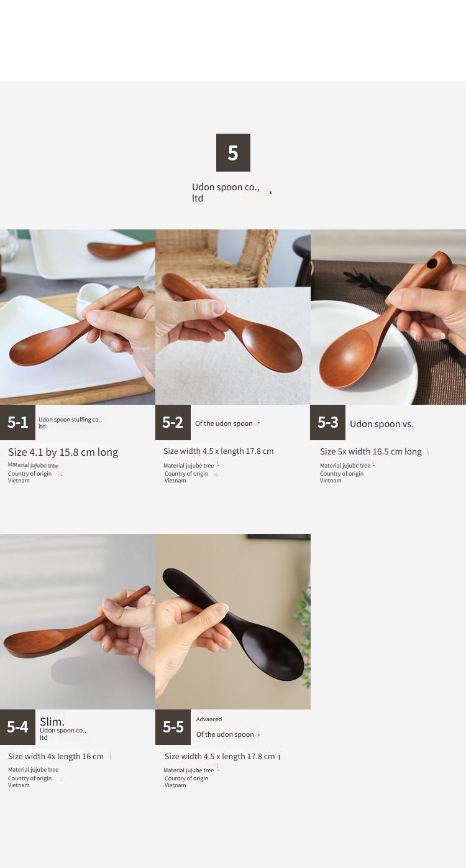Click 'Size width 4x length 16 cm' text
This screenshot has height=868, width=466.
(x=56, y=756)
